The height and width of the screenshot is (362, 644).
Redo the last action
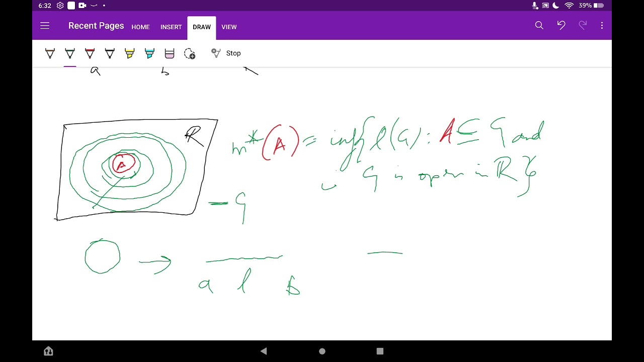tap(583, 25)
